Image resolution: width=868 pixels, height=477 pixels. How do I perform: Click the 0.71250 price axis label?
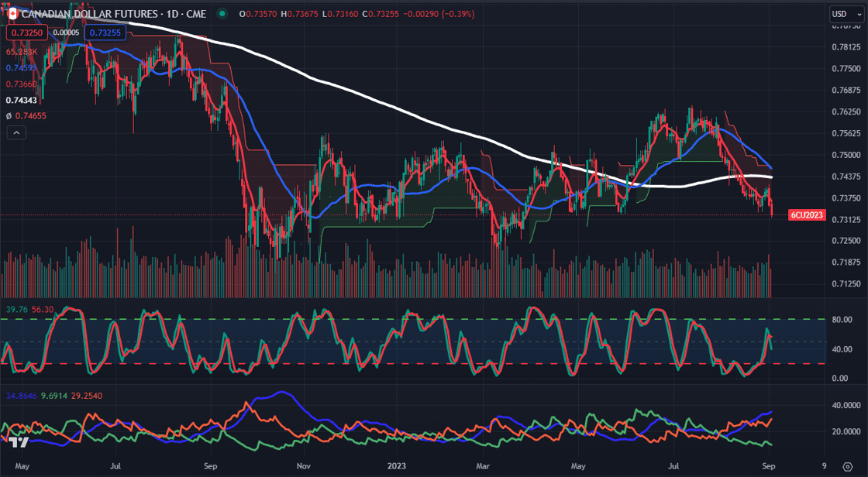(x=845, y=284)
